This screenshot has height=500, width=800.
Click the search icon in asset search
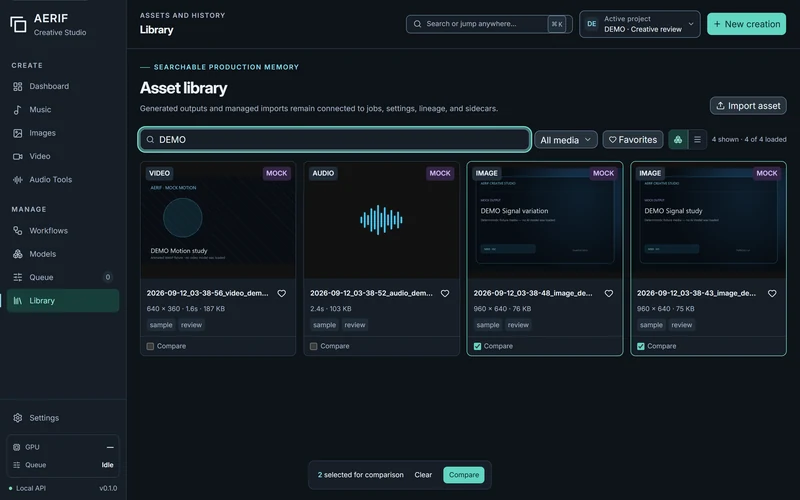[x=151, y=139]
